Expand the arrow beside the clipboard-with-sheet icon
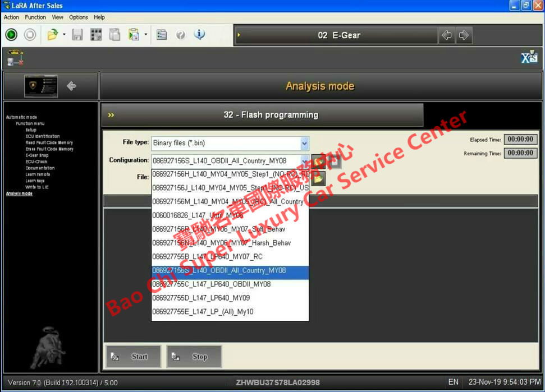545x392 pixels. click(145, 34)
